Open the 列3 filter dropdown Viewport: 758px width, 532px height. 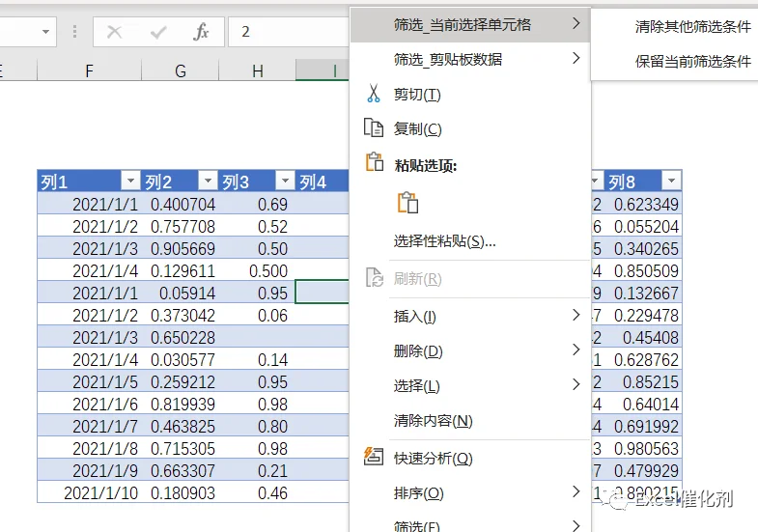[285, 181]
